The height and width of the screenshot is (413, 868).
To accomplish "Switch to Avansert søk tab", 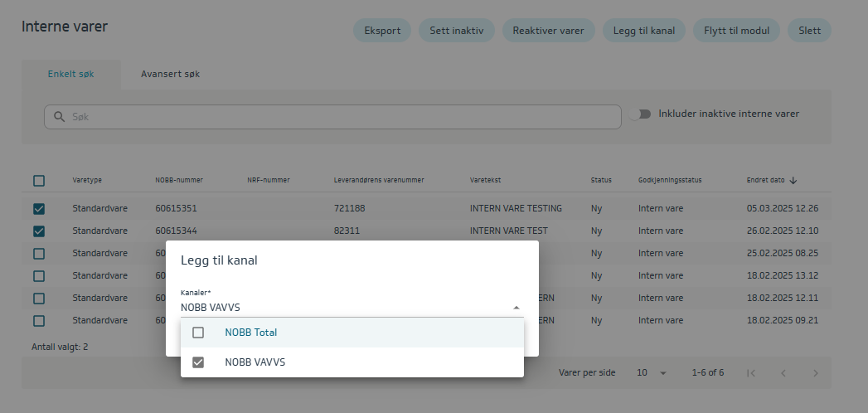I will [170, 74].
